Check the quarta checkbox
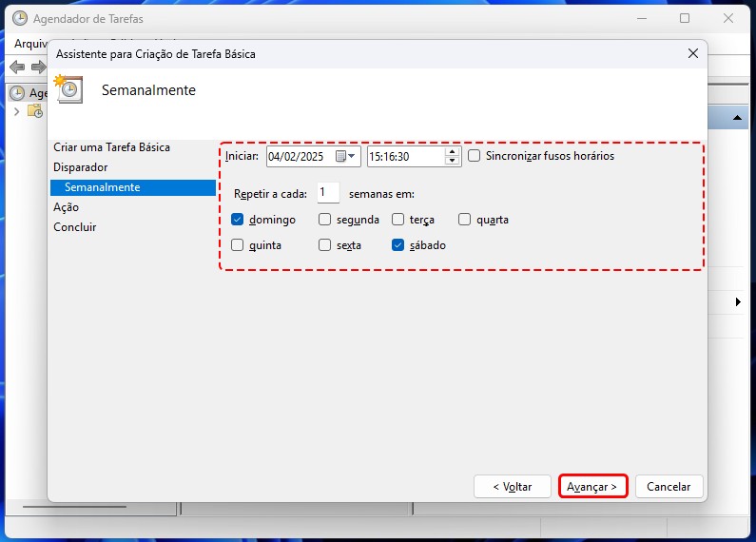Image resolution: width=756 pixels, height=542 pixels. point(465,220)
